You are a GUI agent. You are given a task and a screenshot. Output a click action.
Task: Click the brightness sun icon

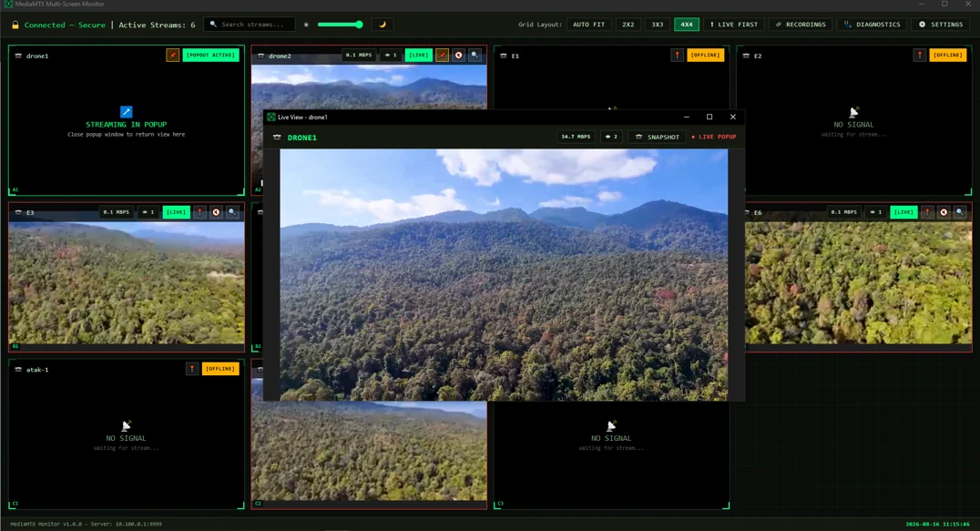pos(306,25)
